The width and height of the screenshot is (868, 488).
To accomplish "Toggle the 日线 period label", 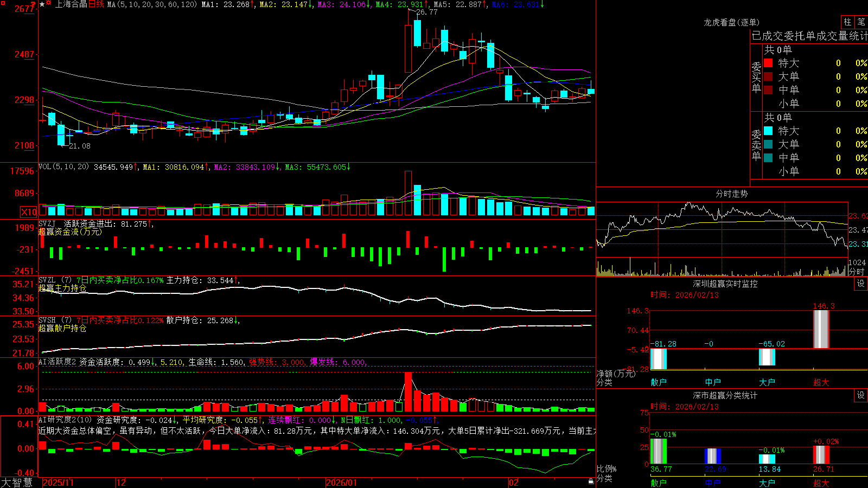I will pyautogui.click(x=96, y=4).
